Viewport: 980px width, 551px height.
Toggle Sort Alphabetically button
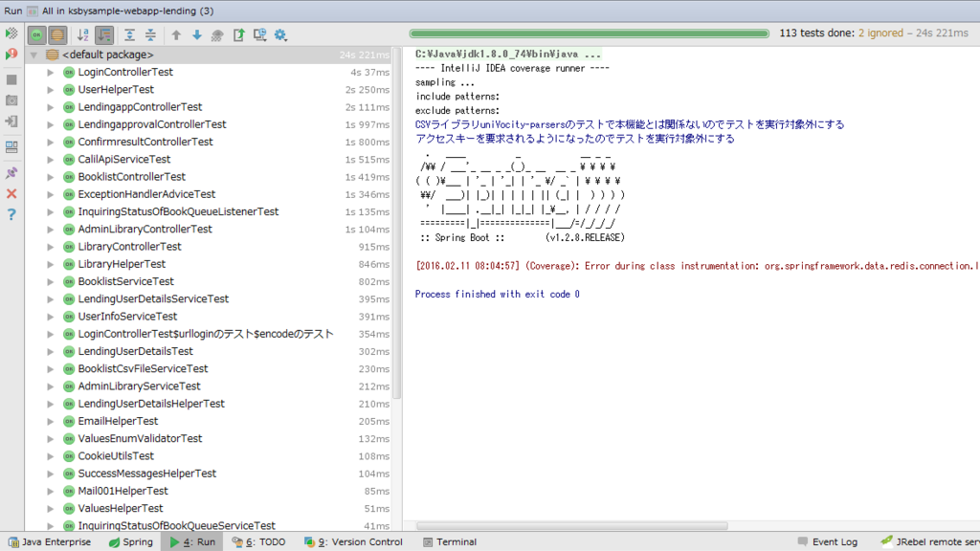[82, 35]
